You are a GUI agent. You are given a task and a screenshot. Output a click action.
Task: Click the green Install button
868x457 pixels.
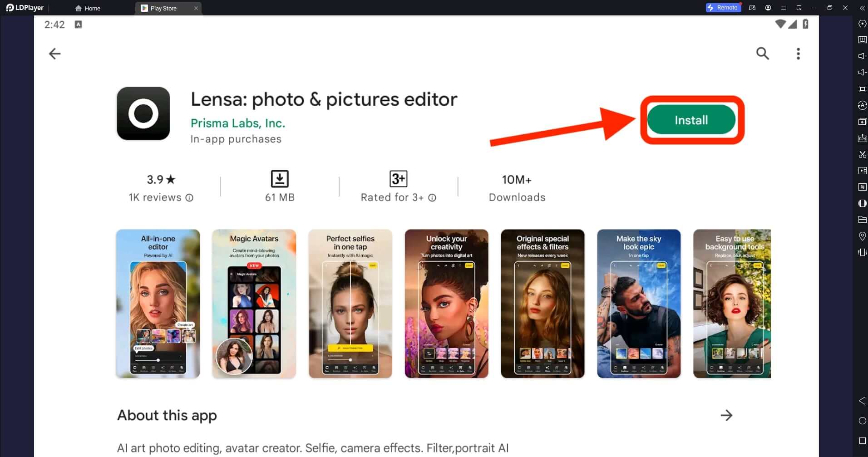691,120
